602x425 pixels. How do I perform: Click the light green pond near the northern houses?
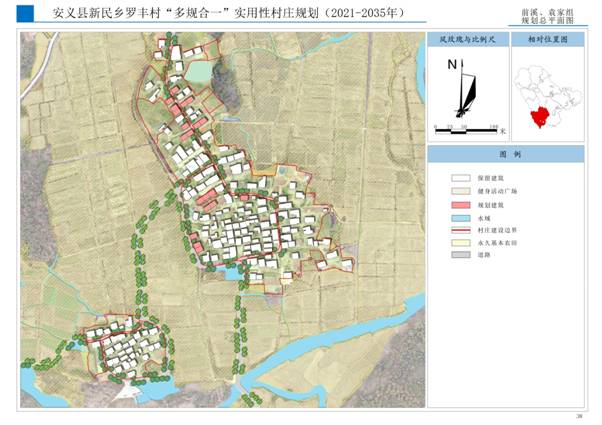[198, 71]
